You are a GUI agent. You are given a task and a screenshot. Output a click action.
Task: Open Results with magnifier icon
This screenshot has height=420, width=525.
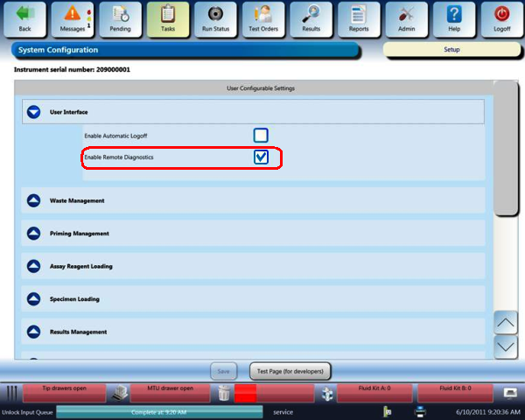(311, 19)
